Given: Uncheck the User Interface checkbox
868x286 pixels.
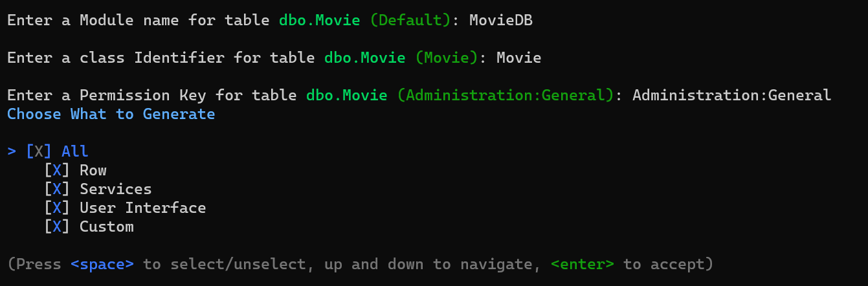Looking at the screenshot, I should [57, 208].
